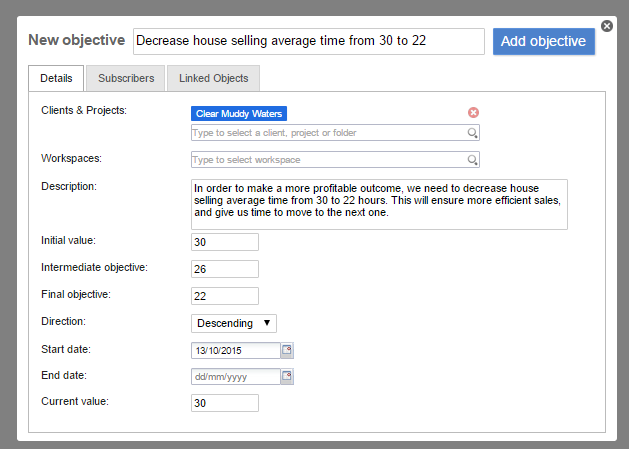
Task: Click the Intermediate objective field
Action: coord(224,269)
